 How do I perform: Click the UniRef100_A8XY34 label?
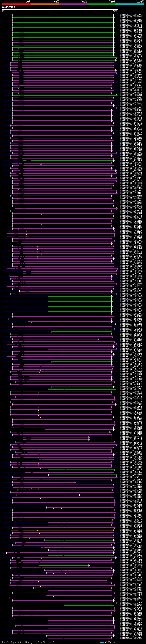click(131, 95)
